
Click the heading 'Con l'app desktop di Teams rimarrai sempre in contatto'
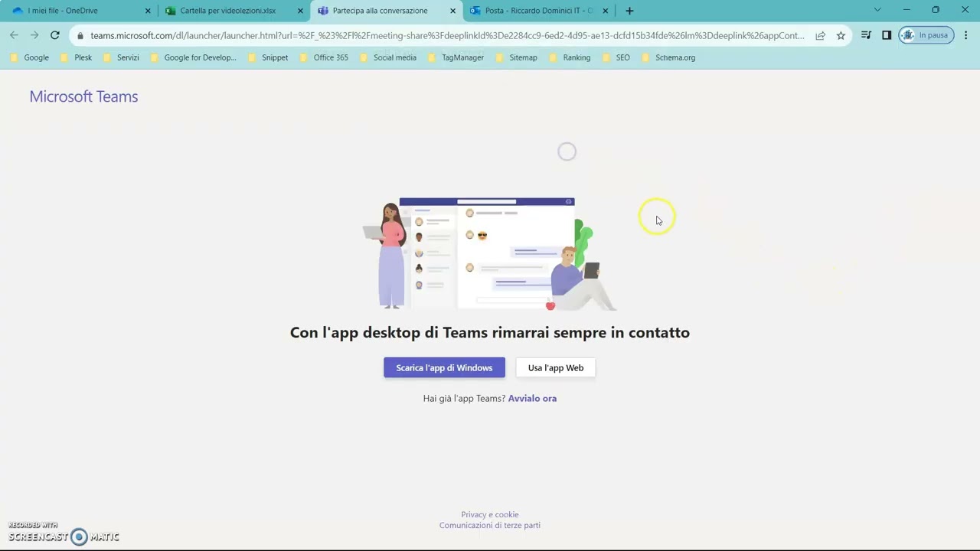pyautogui.click(x=490, y=332)
